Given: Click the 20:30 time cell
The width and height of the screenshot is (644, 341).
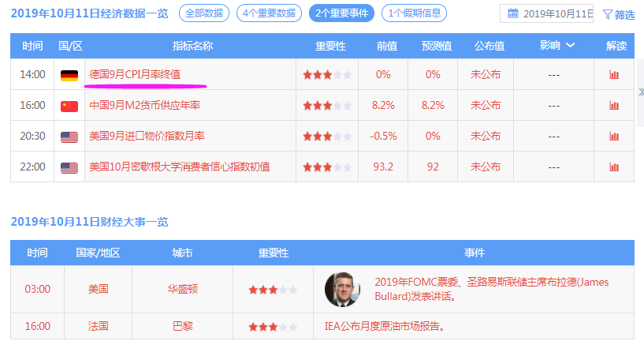Looking at the screenshot, I should (32, 136).
